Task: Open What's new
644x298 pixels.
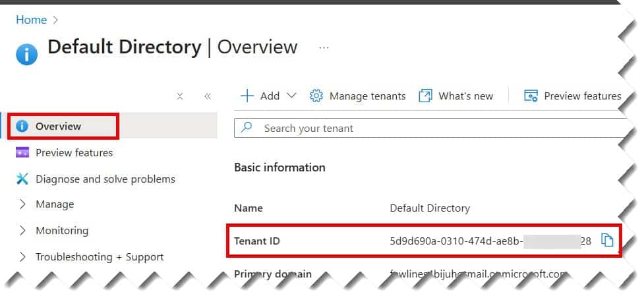Action: [466, 96]
